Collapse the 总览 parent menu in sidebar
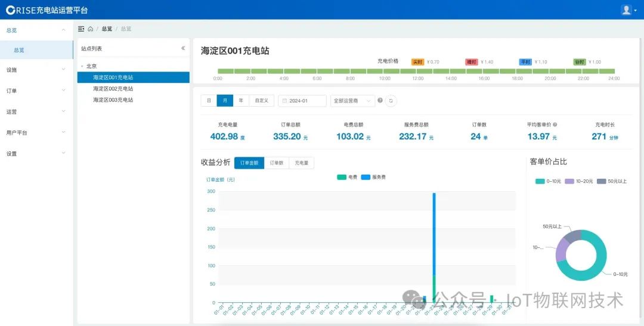Viewport: 644px width, 326px height. tap(36, 30)
